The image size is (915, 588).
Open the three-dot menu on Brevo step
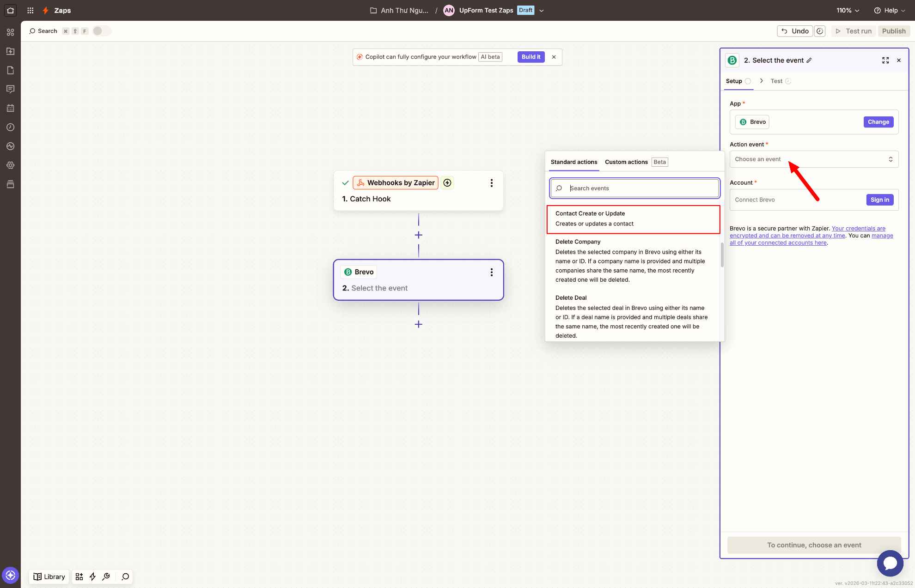(x=492, y=272)
